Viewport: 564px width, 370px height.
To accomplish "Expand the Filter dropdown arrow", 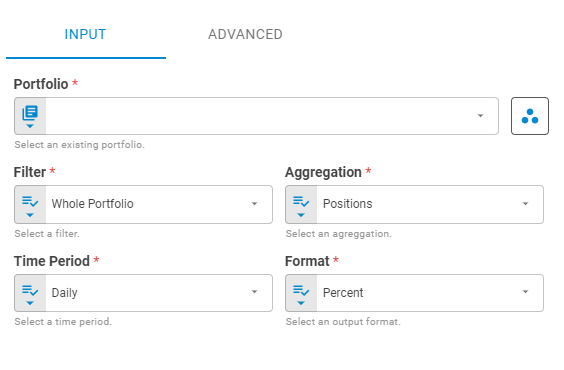I will pos(254,204).
